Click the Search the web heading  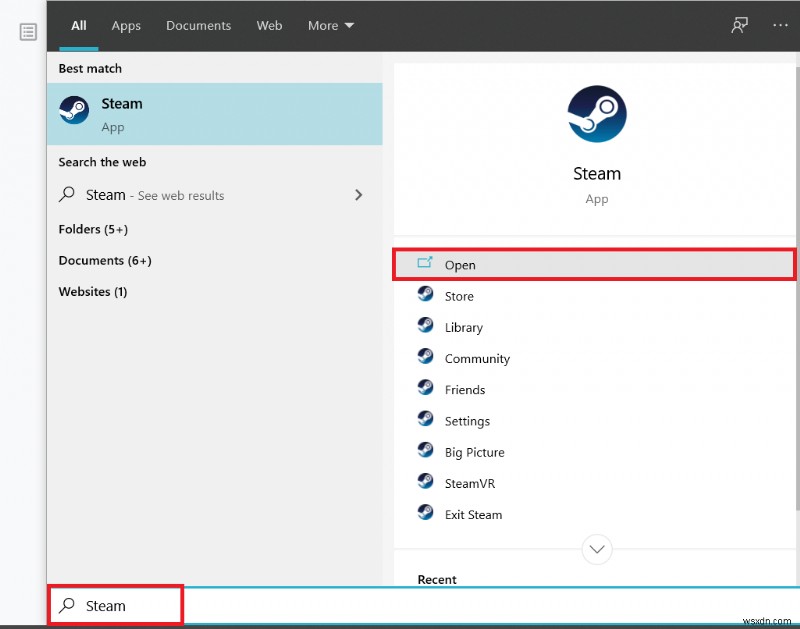pos(102,162)
